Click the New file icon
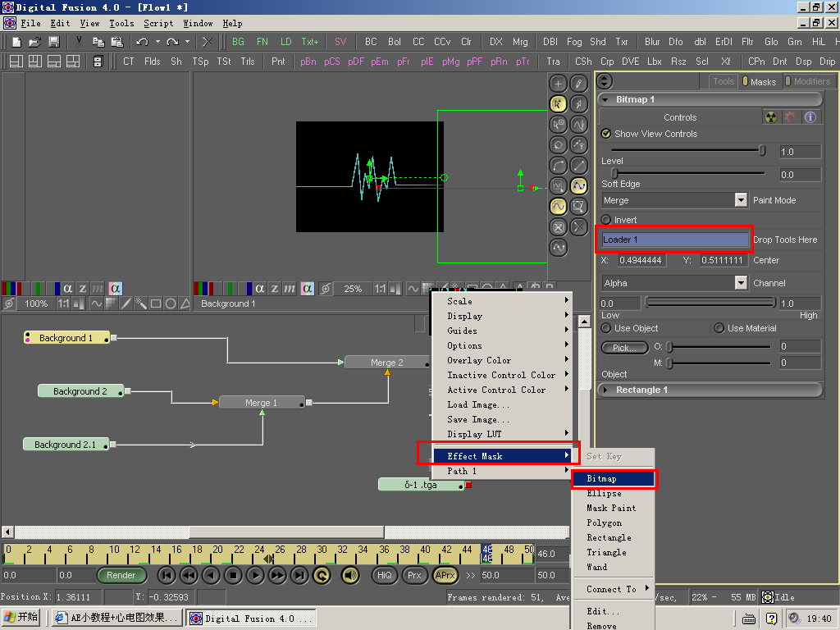This screenshot has height=630, width=840. [x=16, y=42]
